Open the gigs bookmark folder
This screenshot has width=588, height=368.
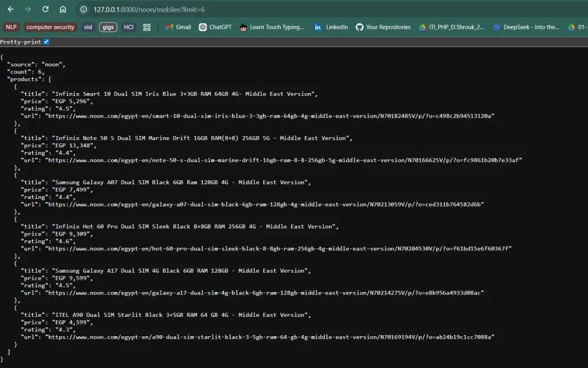[108, 27]
